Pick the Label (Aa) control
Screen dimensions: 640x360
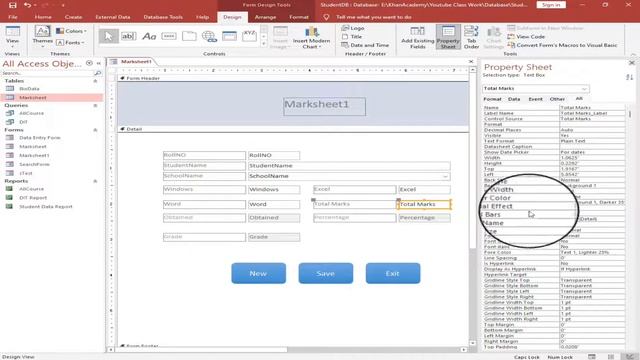[149, 36]
